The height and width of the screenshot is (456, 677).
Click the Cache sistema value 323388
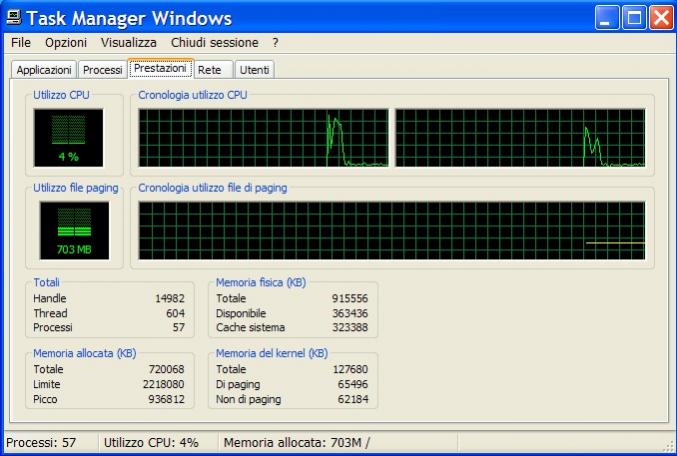pos(350,327)
